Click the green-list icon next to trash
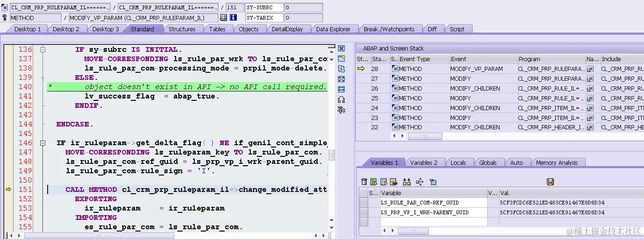Screen dimensions: 644x239 click(x=374, y=182)
